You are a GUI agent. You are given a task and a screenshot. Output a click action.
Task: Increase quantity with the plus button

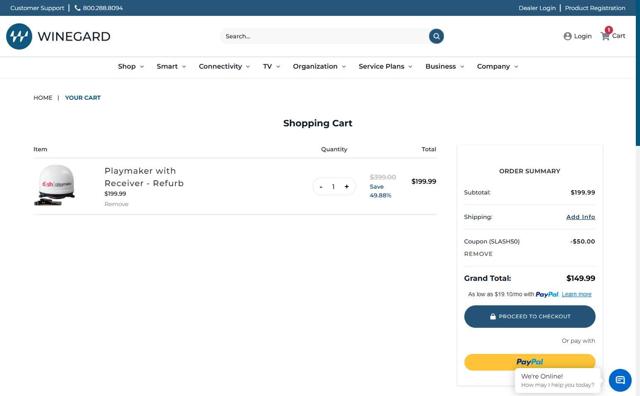tap(347, 187)
